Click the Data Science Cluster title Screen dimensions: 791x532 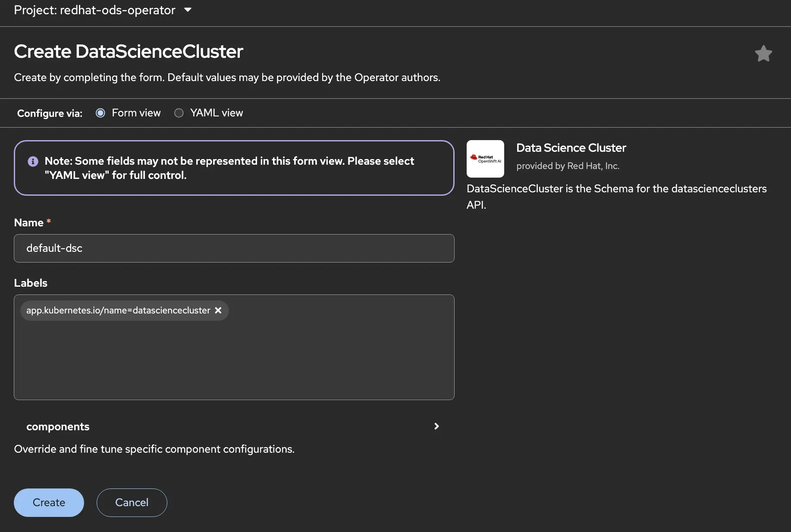571,148
